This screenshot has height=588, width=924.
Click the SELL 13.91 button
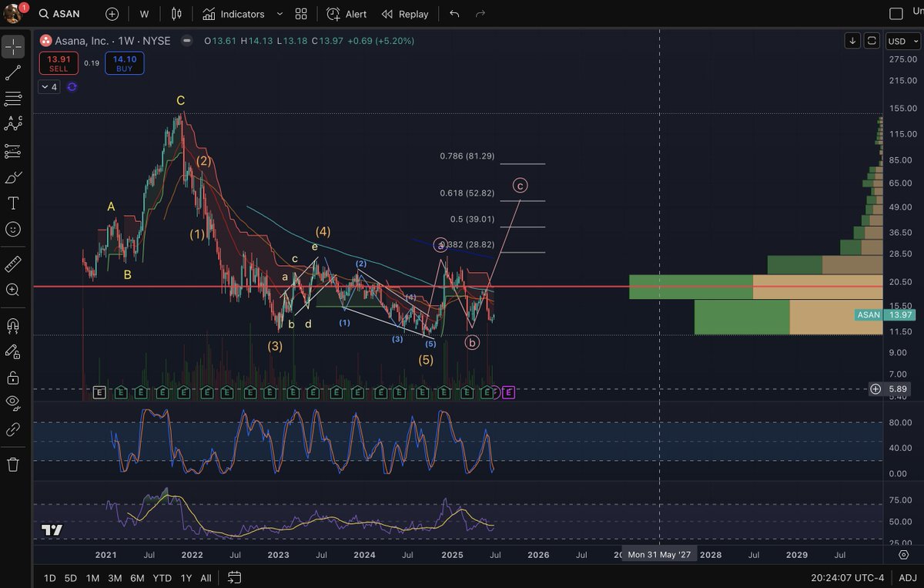tap(59, 63)
